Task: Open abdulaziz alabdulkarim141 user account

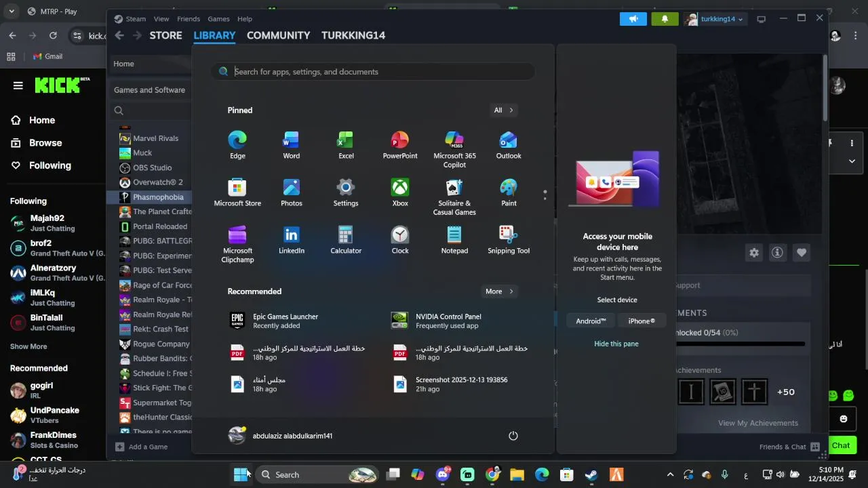Action: [x=281, y=436]
